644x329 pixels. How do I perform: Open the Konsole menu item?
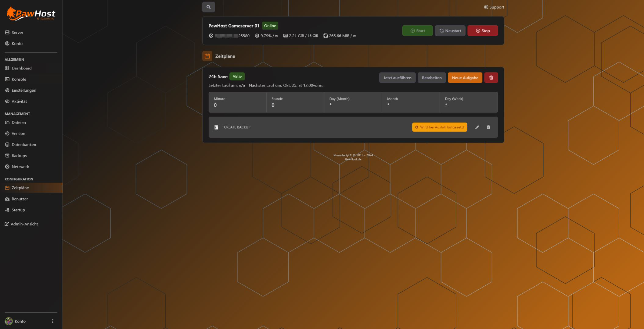coord(19,79)
